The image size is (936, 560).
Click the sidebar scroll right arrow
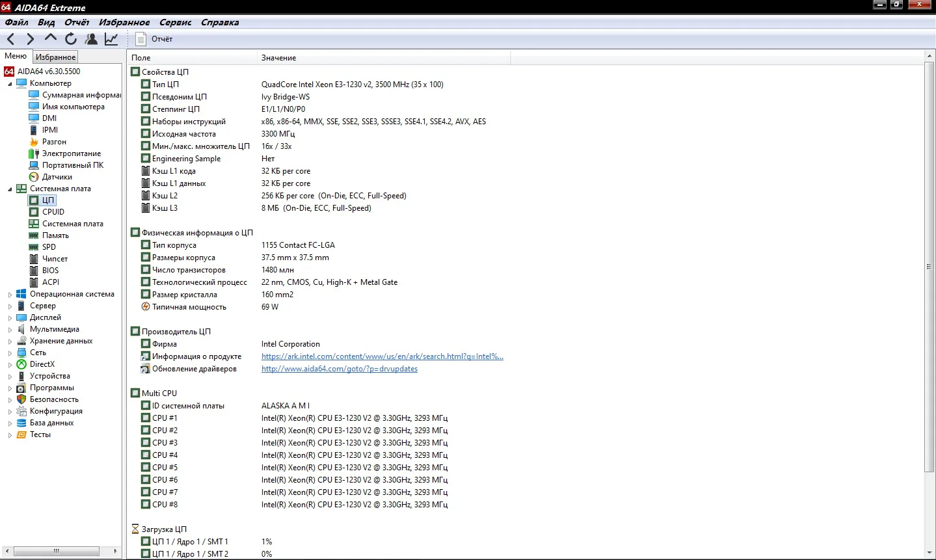pos(116,551)
